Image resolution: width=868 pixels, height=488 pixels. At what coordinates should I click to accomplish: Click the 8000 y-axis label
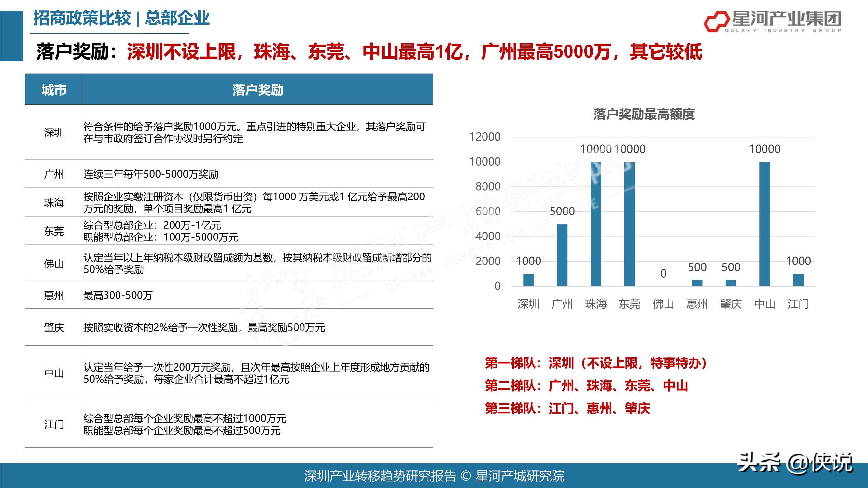click(x=488, y=186)
